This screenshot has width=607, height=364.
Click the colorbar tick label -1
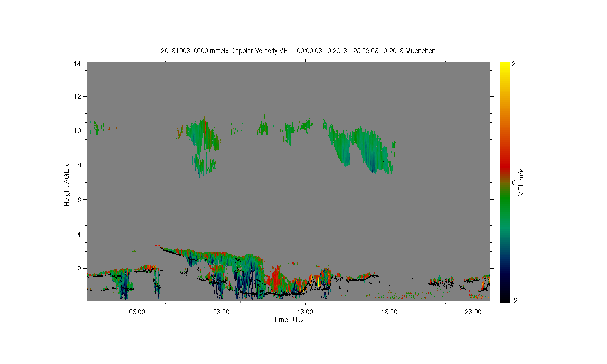click(x=514, y=243)
